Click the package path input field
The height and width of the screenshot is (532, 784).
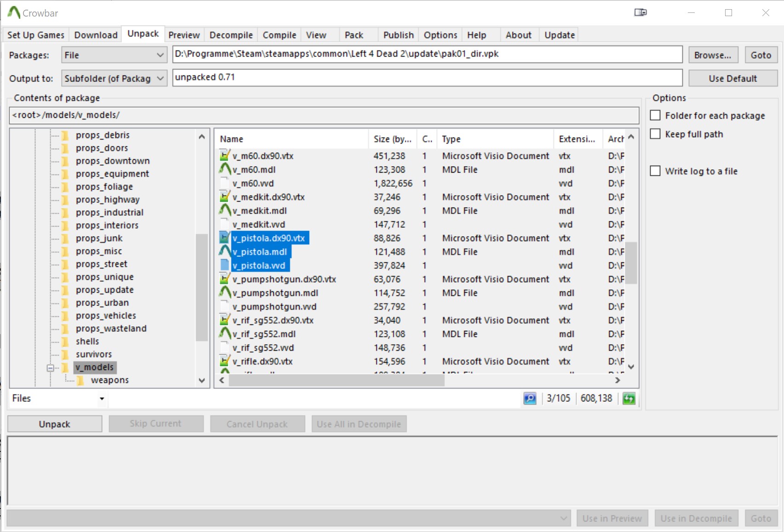point(427,54)
